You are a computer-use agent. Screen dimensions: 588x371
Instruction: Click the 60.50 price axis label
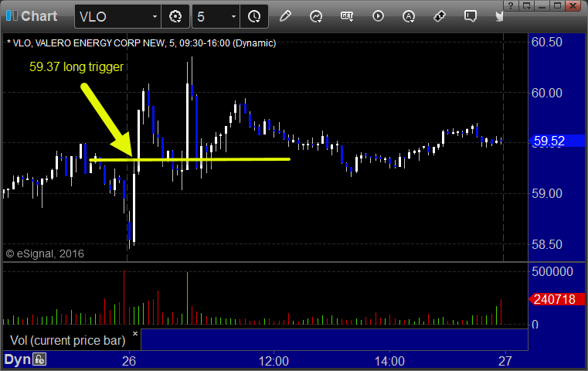click(547, 42)
